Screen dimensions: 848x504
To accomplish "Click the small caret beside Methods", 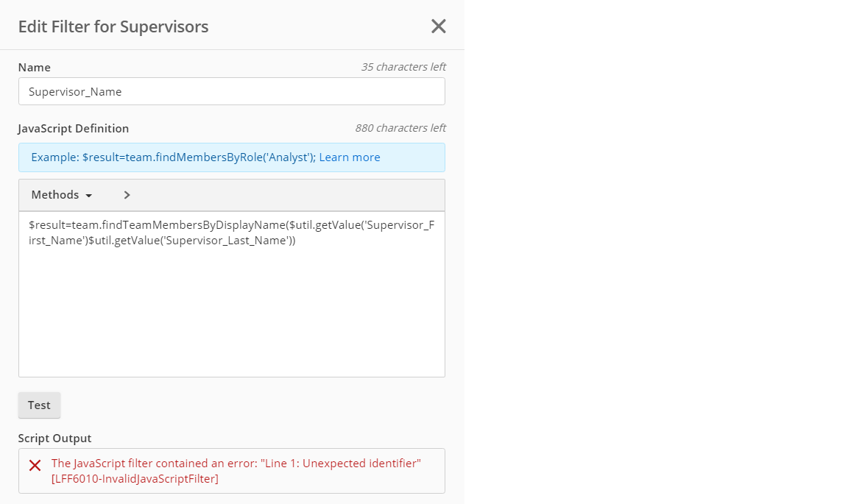I will tap(89, 196).
